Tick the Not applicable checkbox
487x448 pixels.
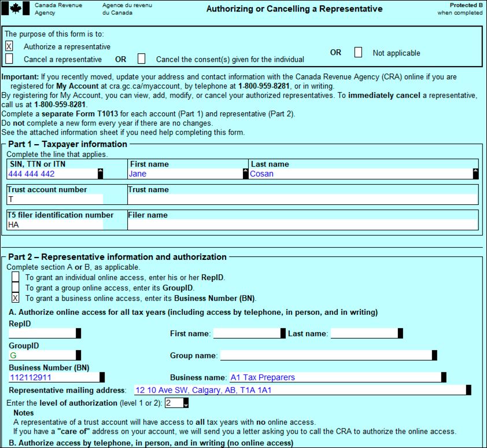click(x=358, y=52)
